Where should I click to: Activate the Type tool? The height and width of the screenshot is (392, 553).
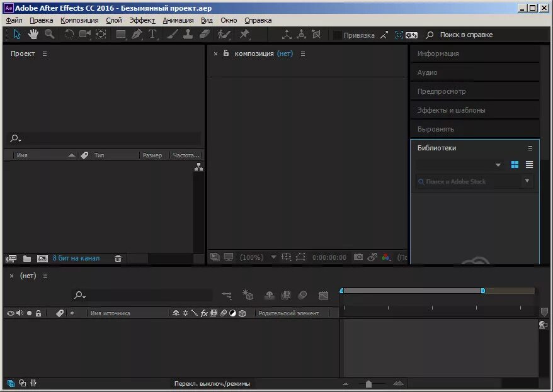tap(153, 35)
